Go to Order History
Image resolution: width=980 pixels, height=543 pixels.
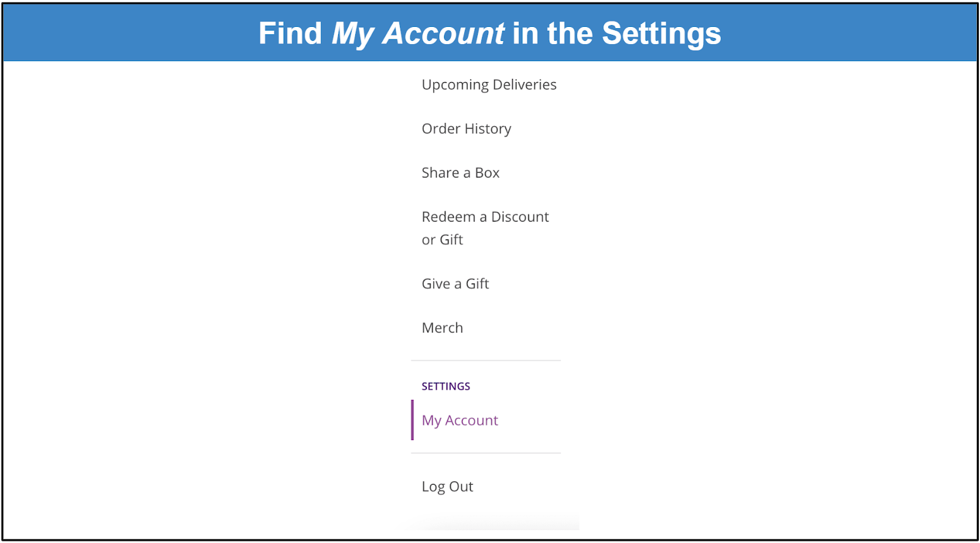[466, 129]
